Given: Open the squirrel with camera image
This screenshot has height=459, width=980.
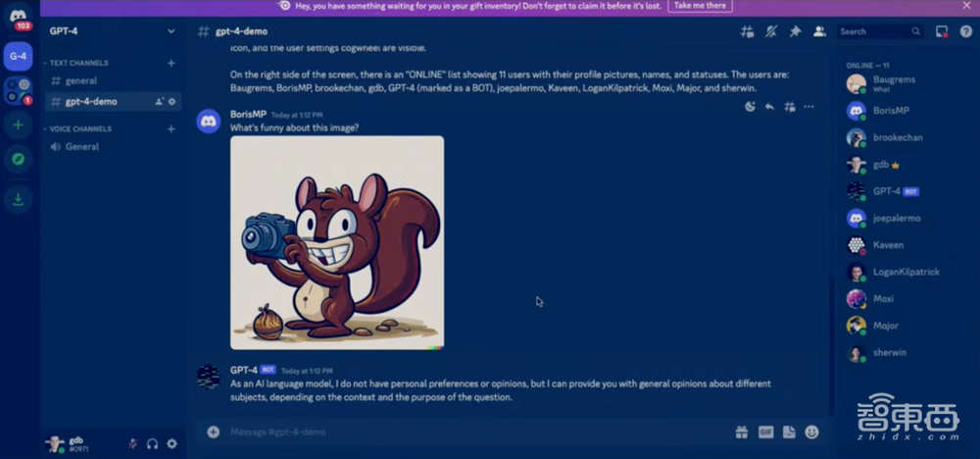Looking at the screenshot, I should pos(336,242).
